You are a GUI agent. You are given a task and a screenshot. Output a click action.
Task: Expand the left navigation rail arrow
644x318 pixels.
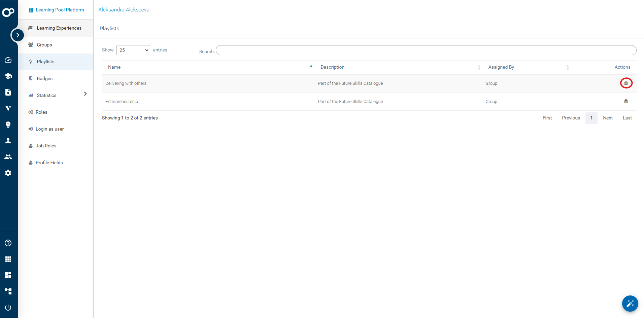pyautogui.click(x=18, y=35)
